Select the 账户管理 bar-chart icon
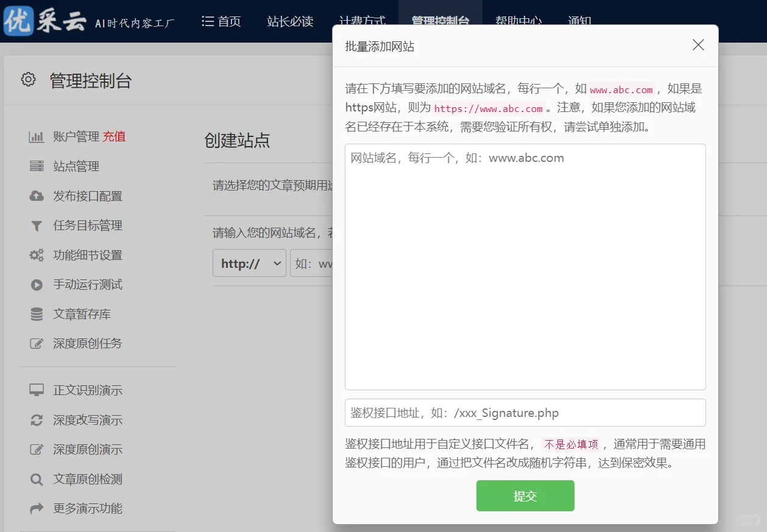Image resolution: width=767 pixels, height=532 pixels. click(x=36, y=136)
